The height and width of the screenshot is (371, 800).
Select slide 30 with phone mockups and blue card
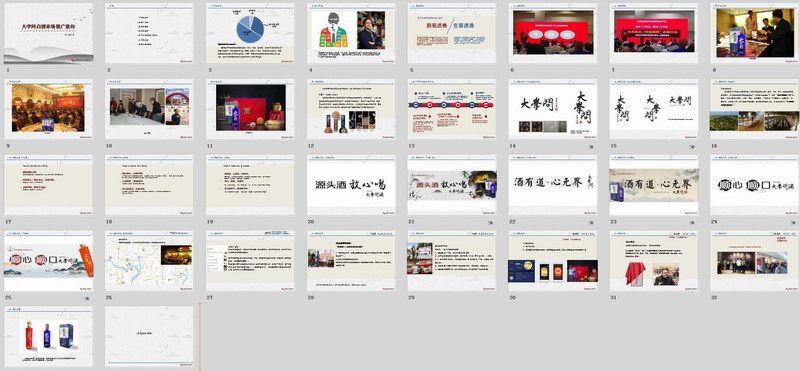pos(553,261)
